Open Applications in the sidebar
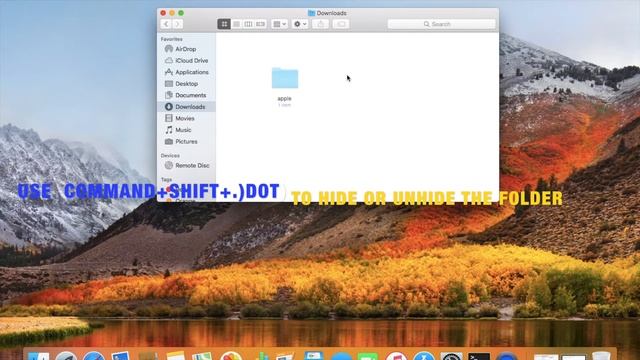The height and width of the screenshot is (360, 640). 186,72
